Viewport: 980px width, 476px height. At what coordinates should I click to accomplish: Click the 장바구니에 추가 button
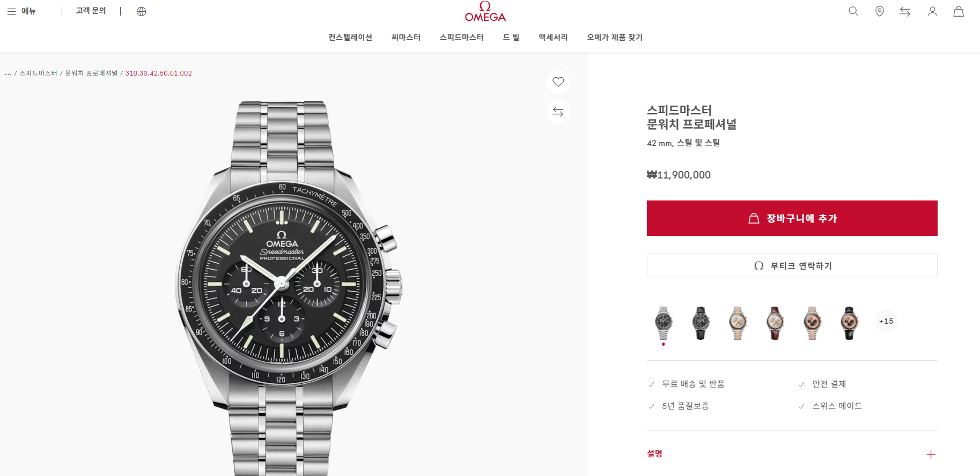(x=792, y=218)
